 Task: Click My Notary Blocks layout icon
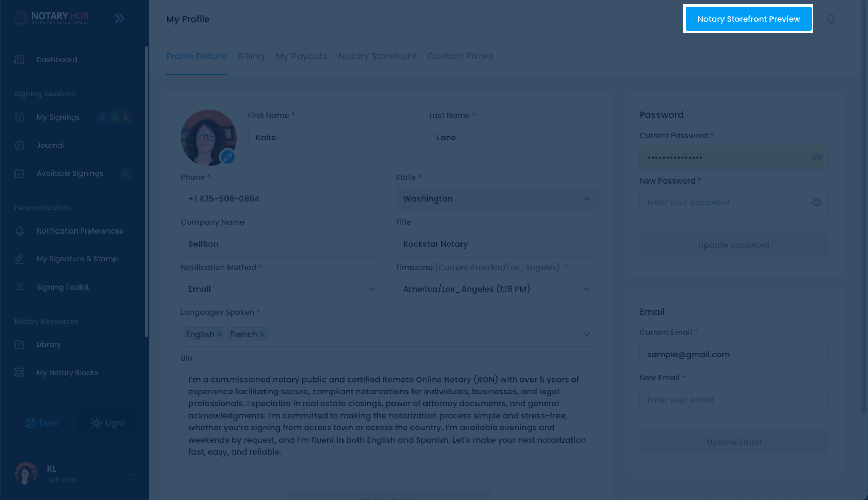(x=20, y=373)
